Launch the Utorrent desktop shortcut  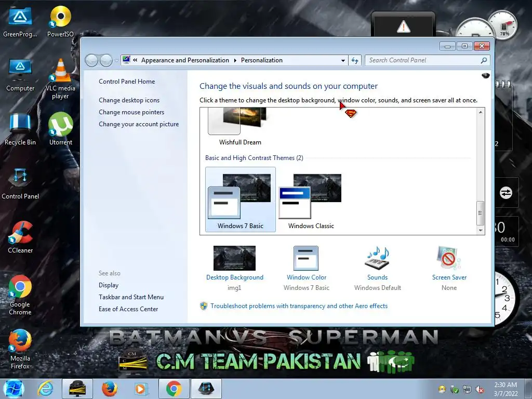[60, 129]
